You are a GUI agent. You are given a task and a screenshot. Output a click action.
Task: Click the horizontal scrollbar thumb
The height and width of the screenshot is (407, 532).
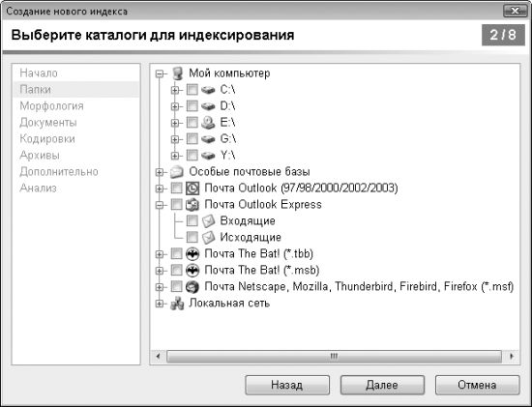[334, 357]
